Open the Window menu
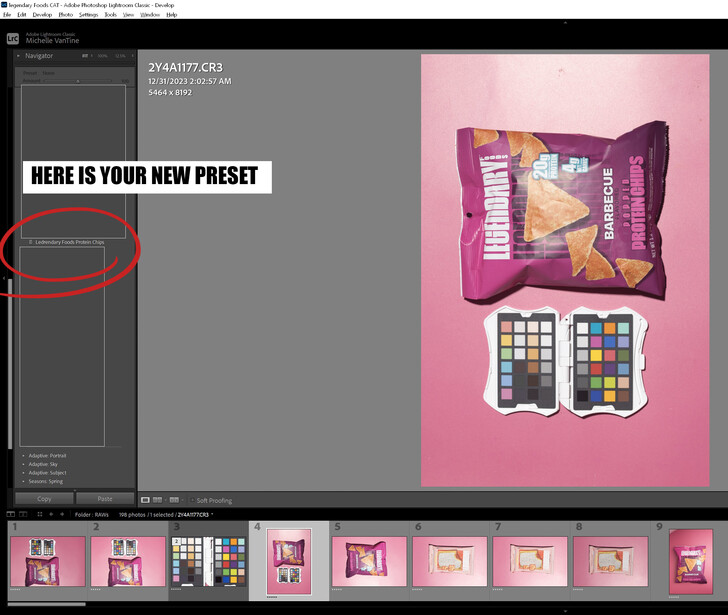This screenshot has width=728, height=615. click(150, 15)
